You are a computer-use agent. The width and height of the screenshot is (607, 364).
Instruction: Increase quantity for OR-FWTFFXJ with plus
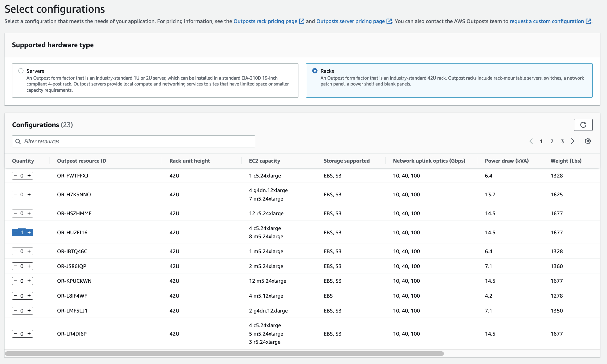[29, 176]
